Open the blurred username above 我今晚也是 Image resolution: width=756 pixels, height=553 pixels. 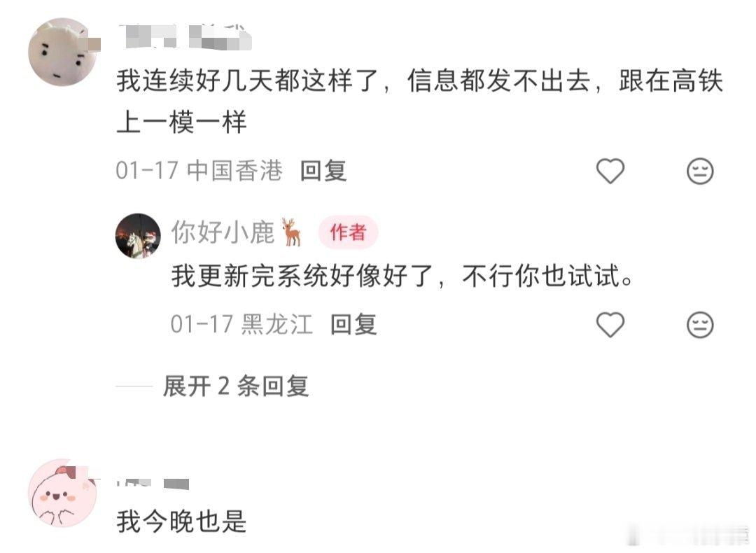pyautogui.click(x=153, y=484)
